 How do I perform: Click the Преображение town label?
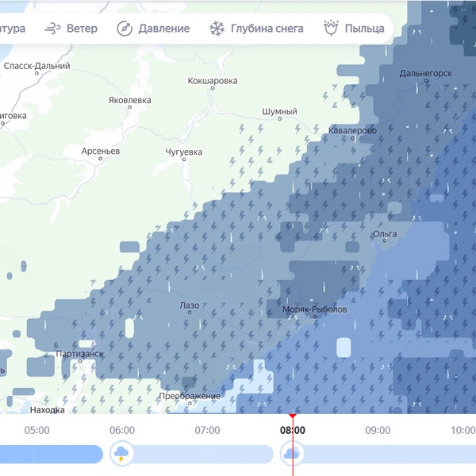pos(190,396)
